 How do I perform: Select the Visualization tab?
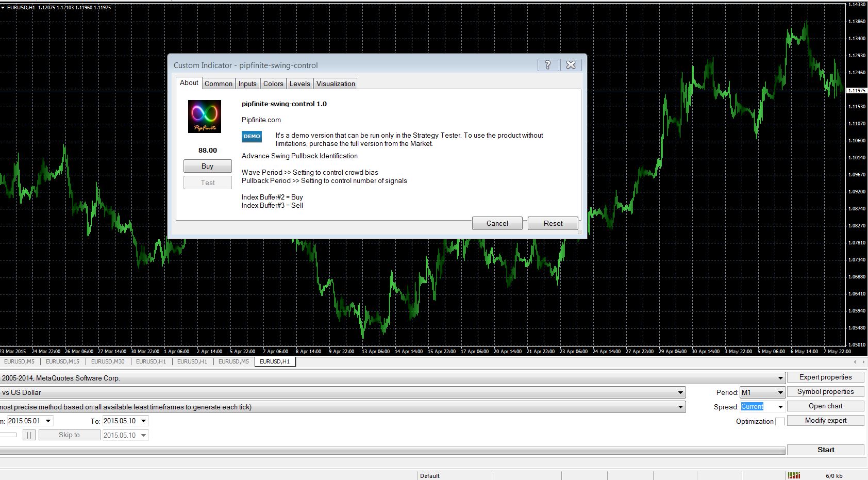[x=336, y=84]
